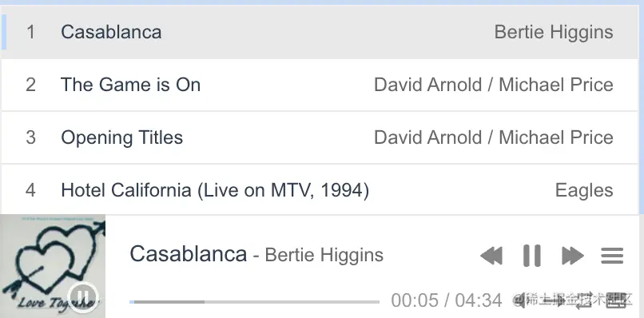Show lyrics using the lyrics panel icon
This screenshot has height=318, width=644.
616,300
